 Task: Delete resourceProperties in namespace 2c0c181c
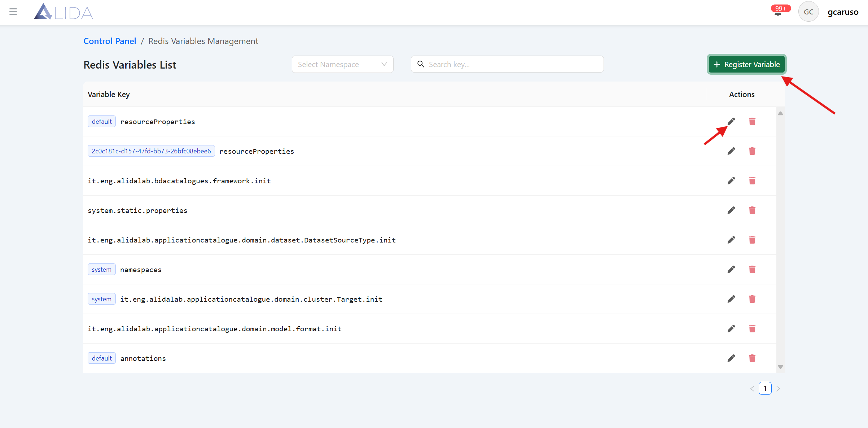(752, 151)
